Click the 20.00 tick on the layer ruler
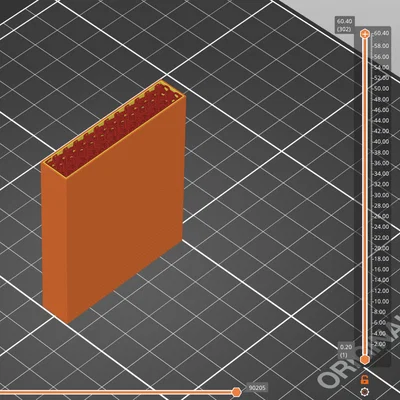The width and height of the screenshot is (400, 400). 381,248
